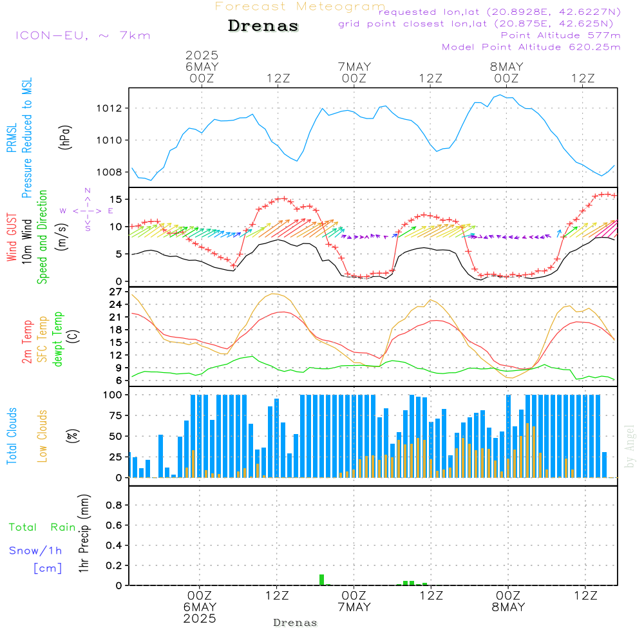
Task: Click the 'ICON-EU, ~ 7km' model label
Action: click(x=83, y=35)
